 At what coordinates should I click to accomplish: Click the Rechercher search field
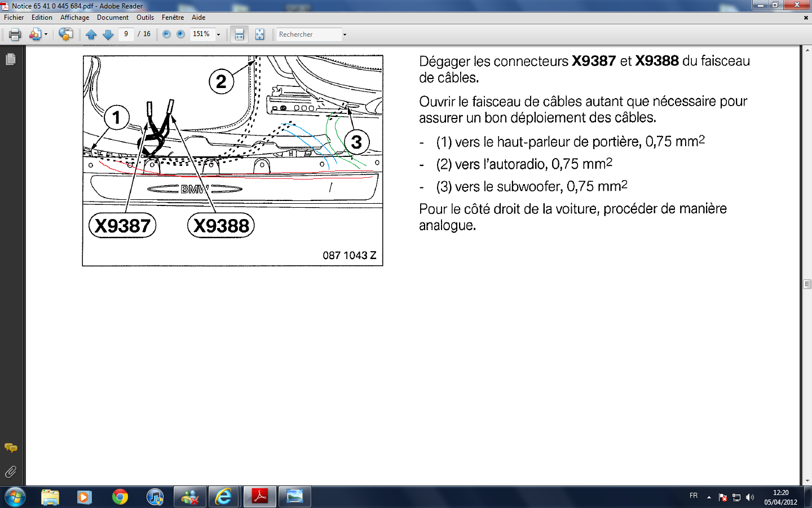click(x=309, y=34)
